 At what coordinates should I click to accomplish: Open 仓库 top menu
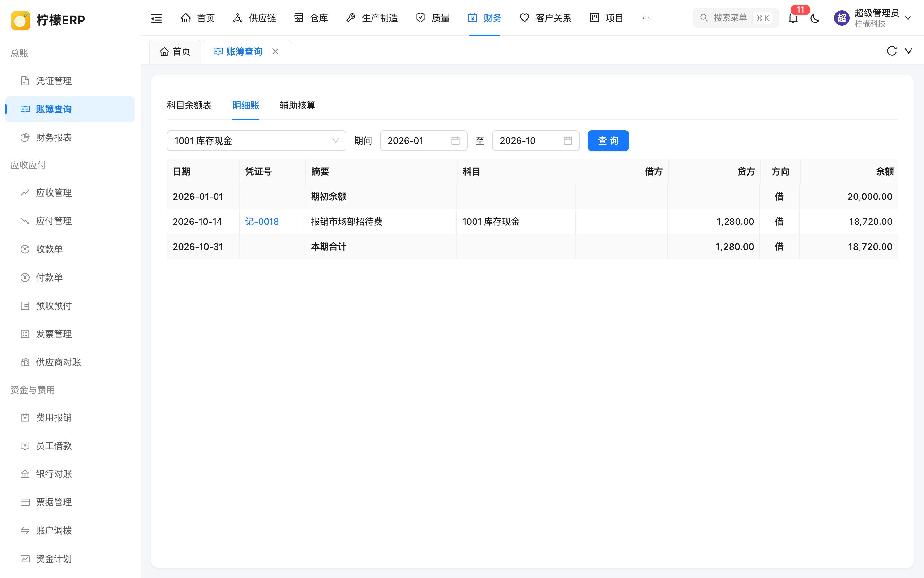click(x=311, y=18)
